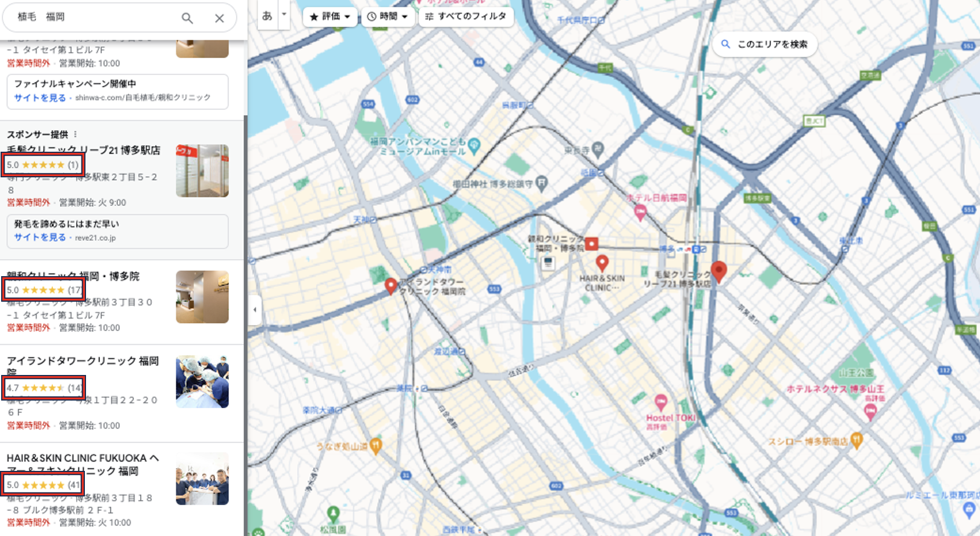The image size is (980, 536).
Task: Click the スシロー 博多駅南店 restaurant pin
Action: pos(856,439)
